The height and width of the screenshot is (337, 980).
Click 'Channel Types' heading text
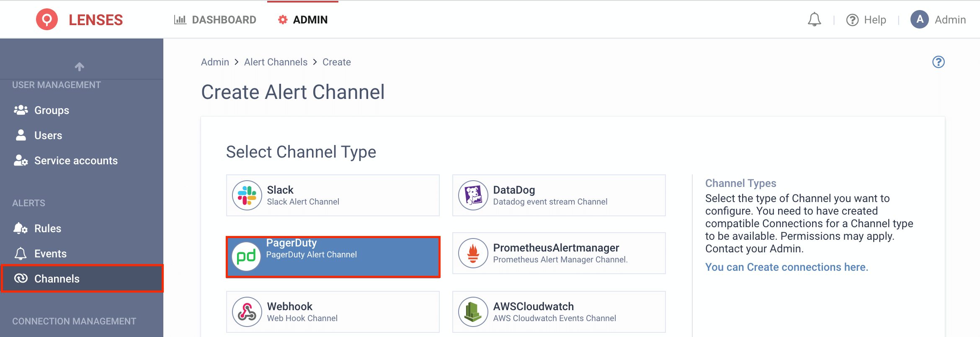click(x=740, y=183)
